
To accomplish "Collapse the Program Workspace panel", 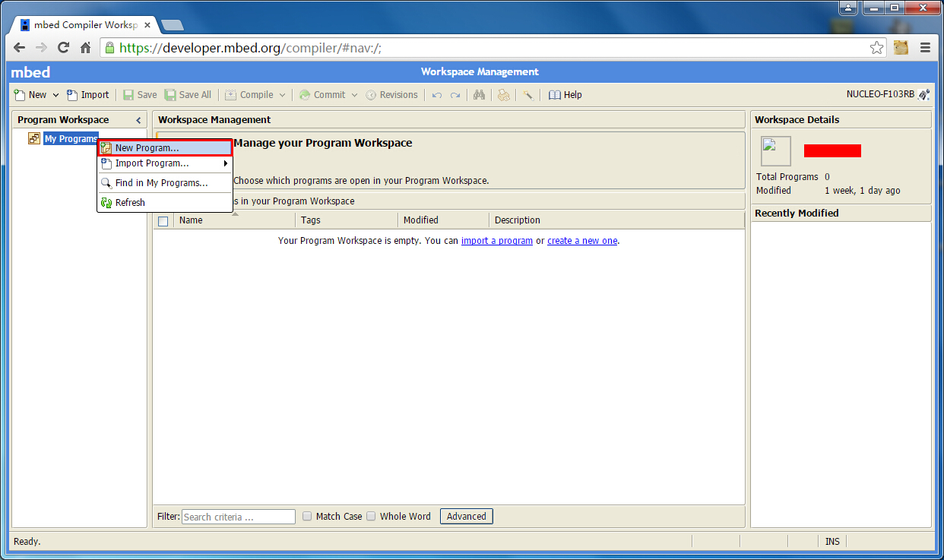I will click(138, 120).
